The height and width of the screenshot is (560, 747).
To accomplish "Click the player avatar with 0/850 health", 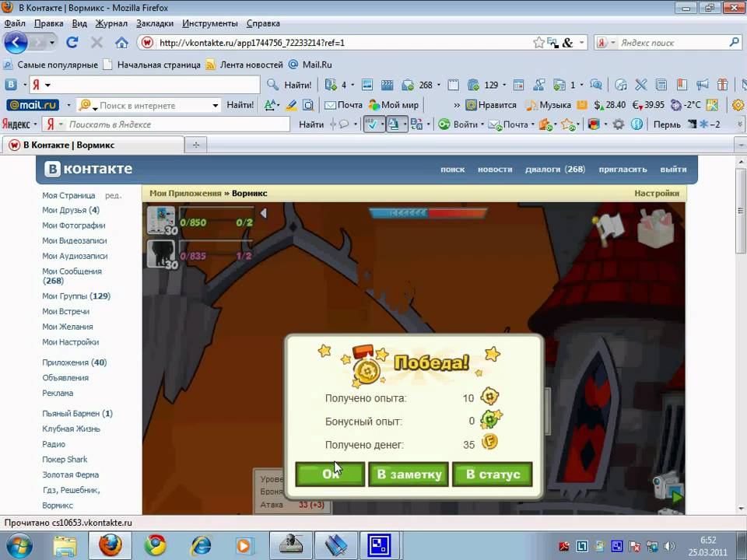I will [161, 220].
